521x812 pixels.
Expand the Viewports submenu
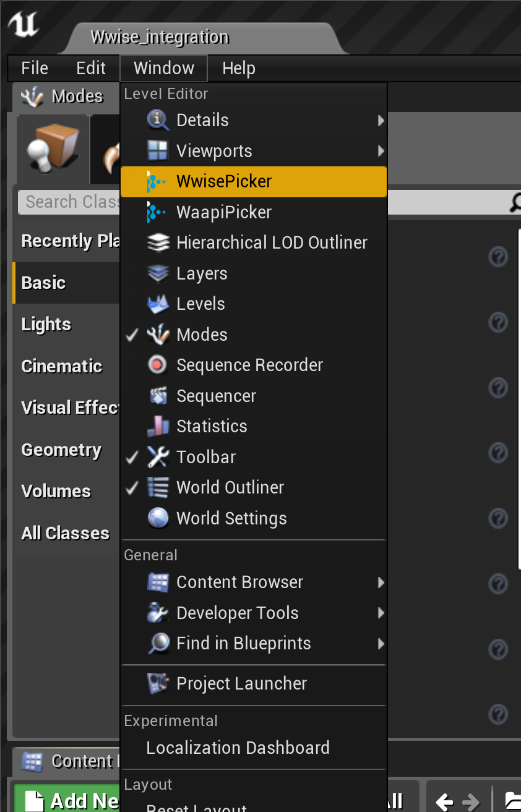pyautogui.click(x=214, y=150)
